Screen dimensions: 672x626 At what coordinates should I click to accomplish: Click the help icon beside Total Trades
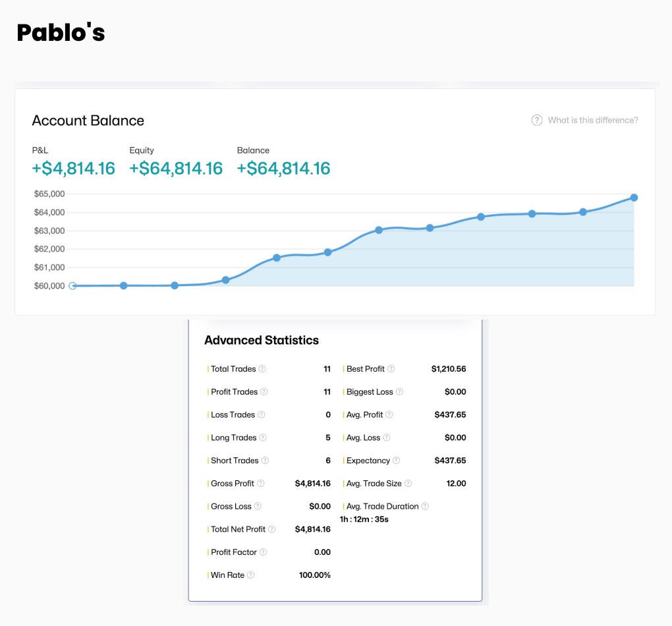click(x=262, y=369)
